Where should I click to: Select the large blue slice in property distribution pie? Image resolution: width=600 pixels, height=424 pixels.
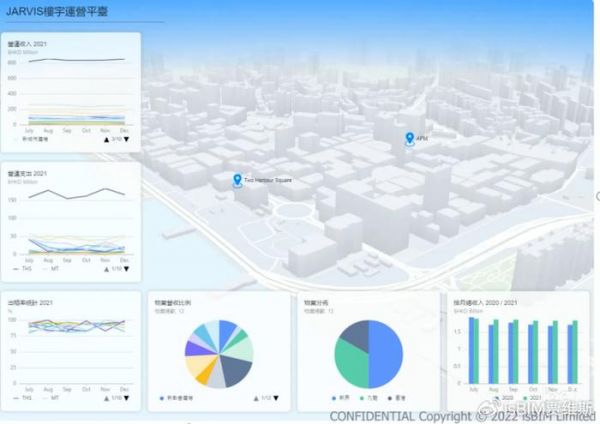click(x=387, y=355)
